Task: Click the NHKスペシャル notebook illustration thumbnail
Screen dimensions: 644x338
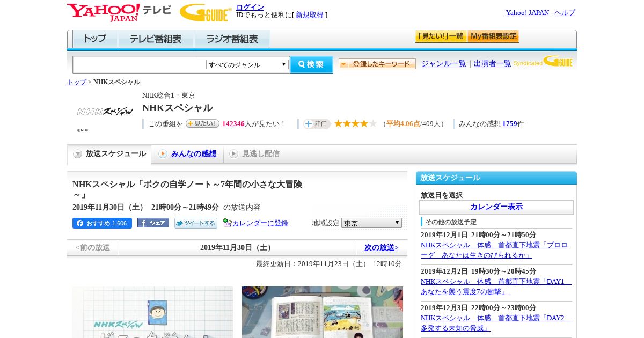Action: [x=152, y=312]
